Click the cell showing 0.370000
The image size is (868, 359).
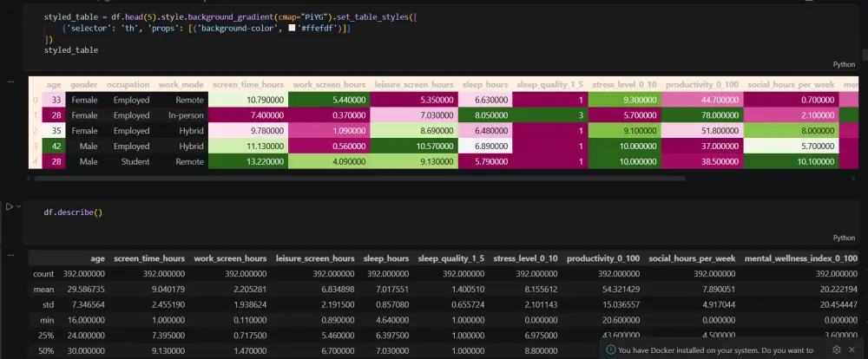pyautogui.click(x=329, y=115)
